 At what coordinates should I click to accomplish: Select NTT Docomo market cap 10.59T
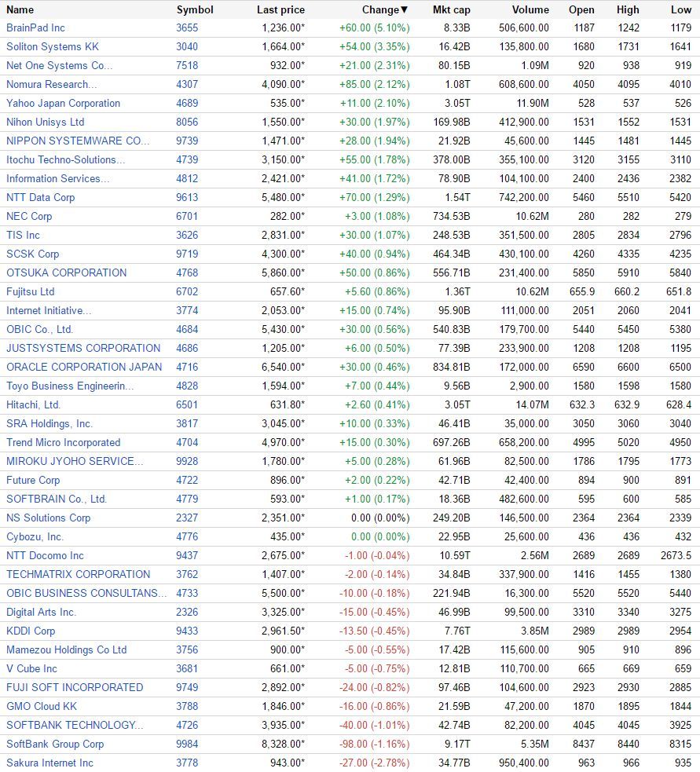point(455,555)
